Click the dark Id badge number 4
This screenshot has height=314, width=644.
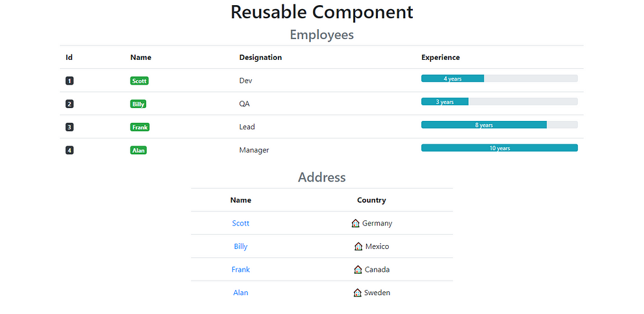(69, 150)
